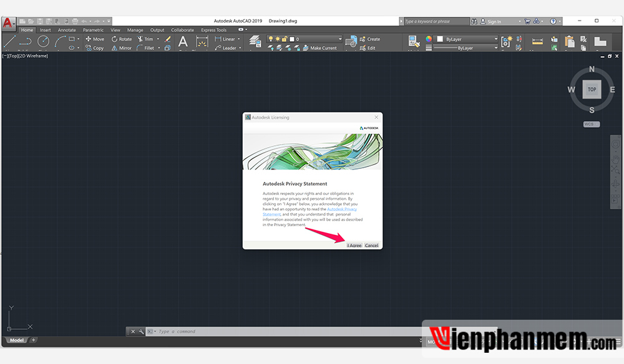Screen dimensions: 624x364
Task: Close the Autodesk Licensing dialog
Action: 376,117
